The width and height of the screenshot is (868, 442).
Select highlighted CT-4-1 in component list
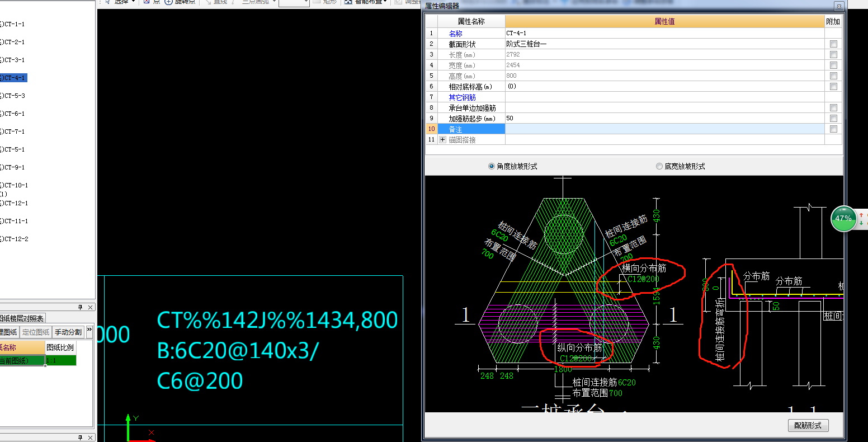(13, 78)
